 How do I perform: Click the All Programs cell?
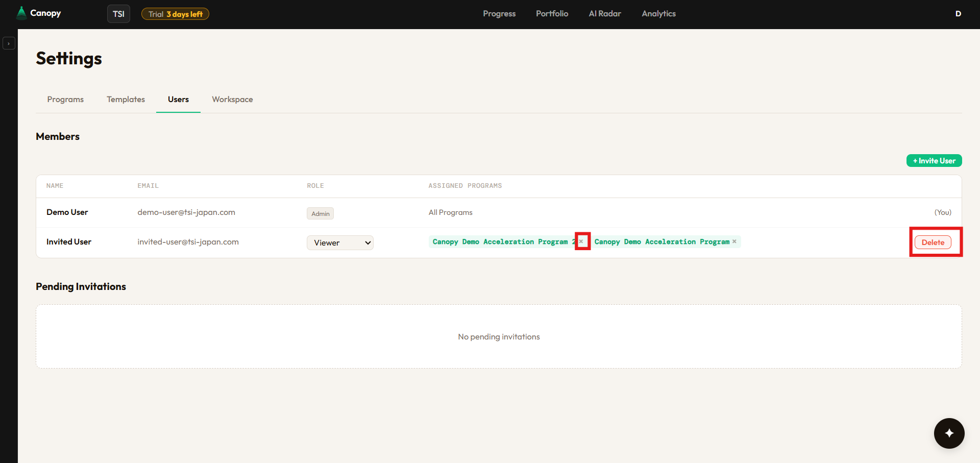click(451, 212)
